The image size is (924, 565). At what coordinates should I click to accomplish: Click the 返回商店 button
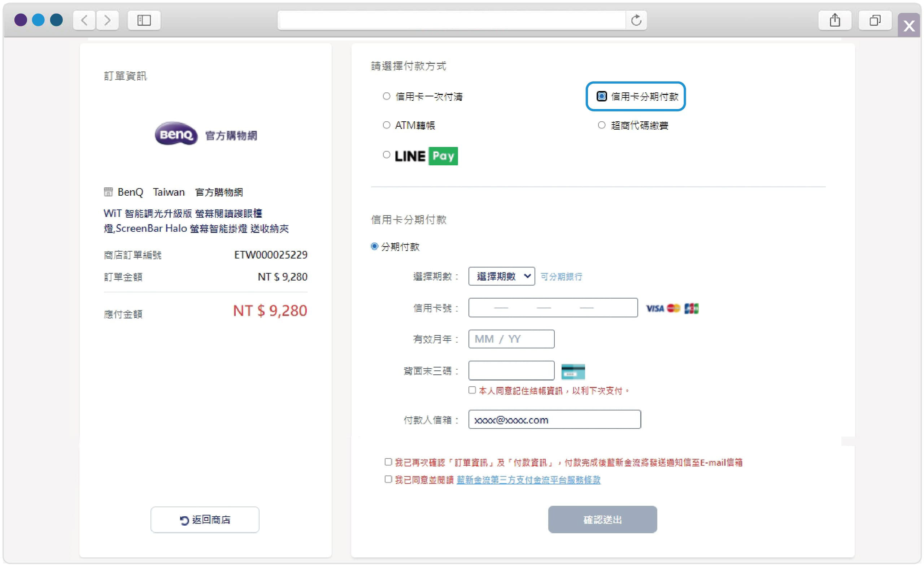tap(205, 520)
